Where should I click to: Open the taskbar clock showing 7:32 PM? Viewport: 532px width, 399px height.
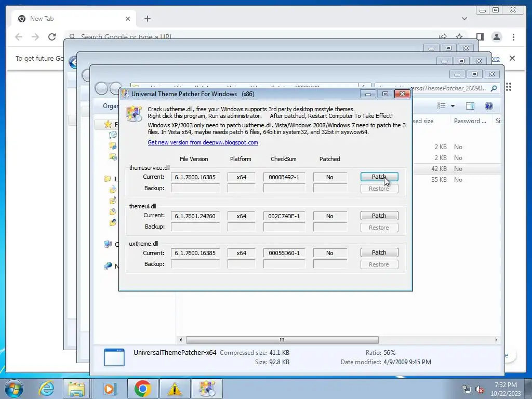[x=506, y=389]
